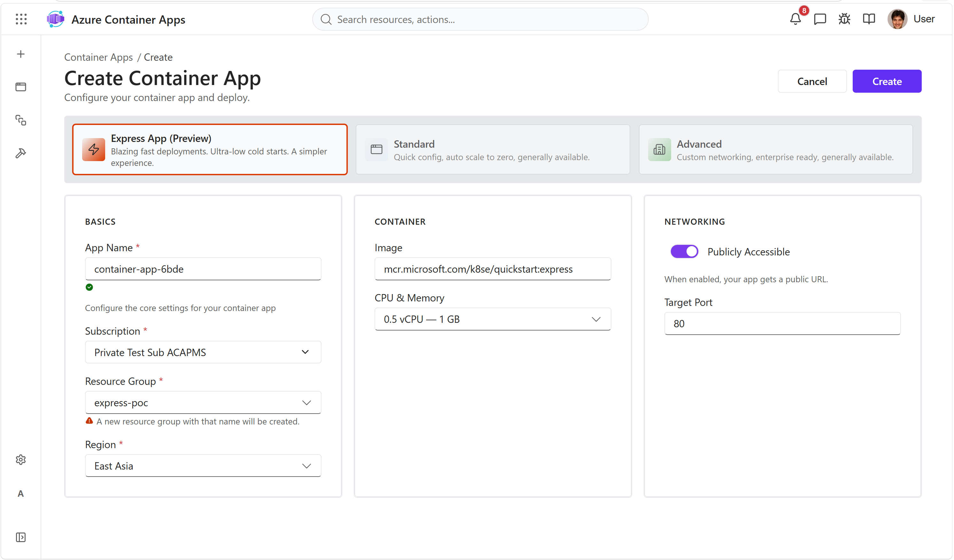Click 'Configure your container app and deploy.' subtitle
Viewport: 954px width, 560px height.
157,98
